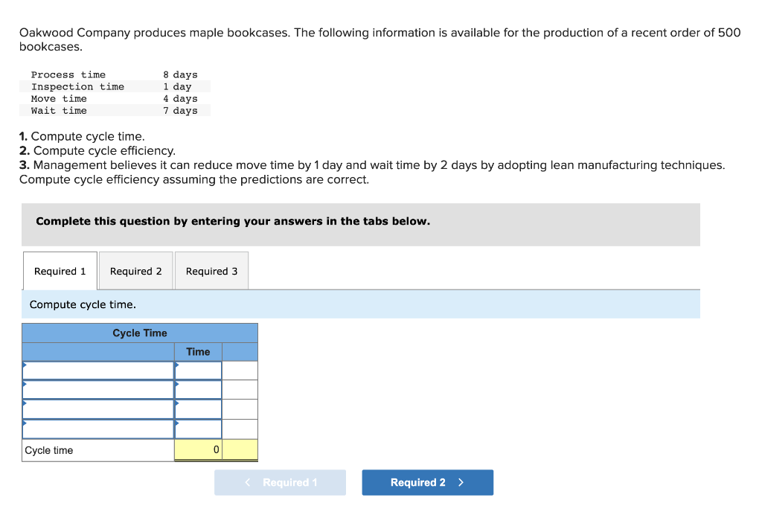Click the 'Compute cycle time.' instruction in blue bar

click(x=83, y=304)
